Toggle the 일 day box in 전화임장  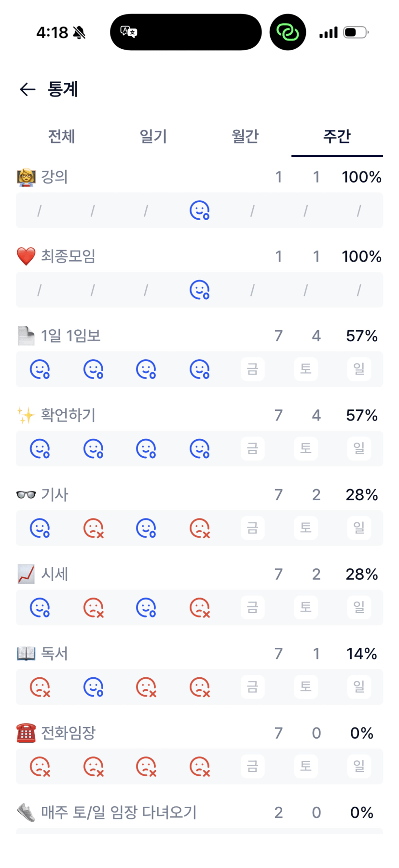358,766
